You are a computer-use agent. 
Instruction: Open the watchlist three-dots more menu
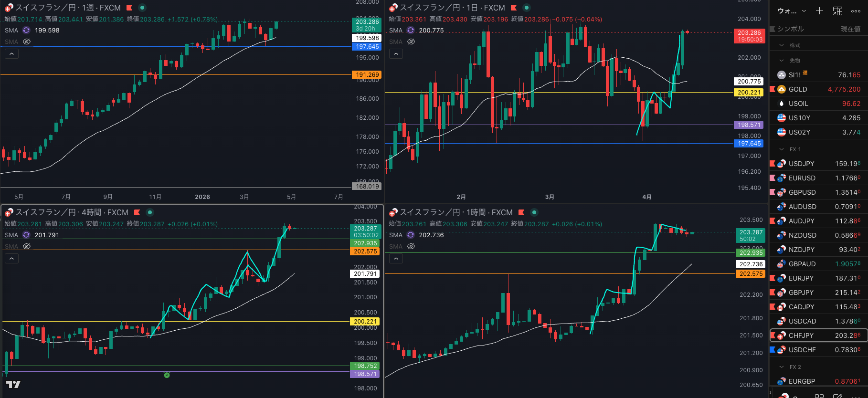tap(856, 11)
